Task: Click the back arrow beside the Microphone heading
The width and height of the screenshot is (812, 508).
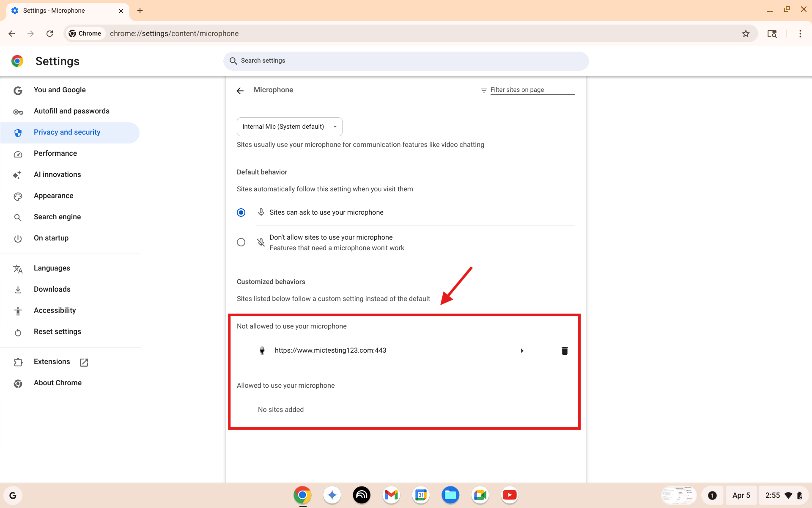Action: point(240,90)
